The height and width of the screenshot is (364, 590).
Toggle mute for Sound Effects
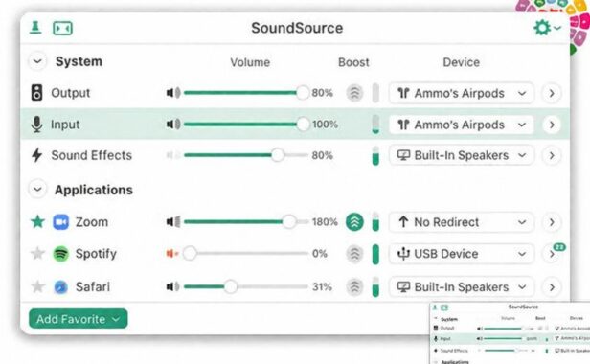click(173, 155)
